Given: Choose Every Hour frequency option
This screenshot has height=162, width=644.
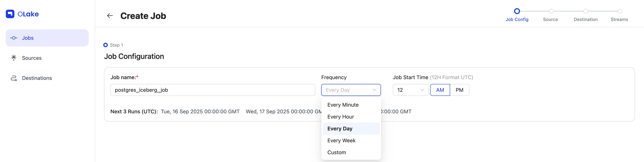Looking at the screenshot, I should pyautogui.click(x=340, y=117).
